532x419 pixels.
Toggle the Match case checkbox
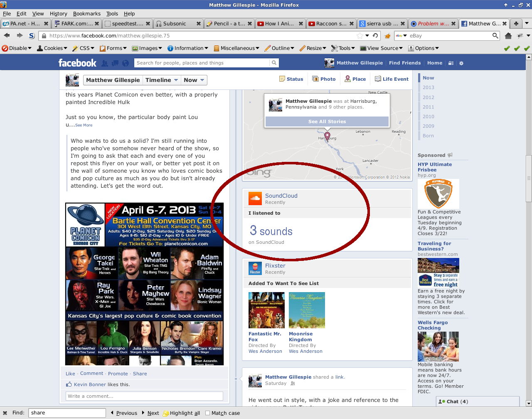[x=208, y=413]
